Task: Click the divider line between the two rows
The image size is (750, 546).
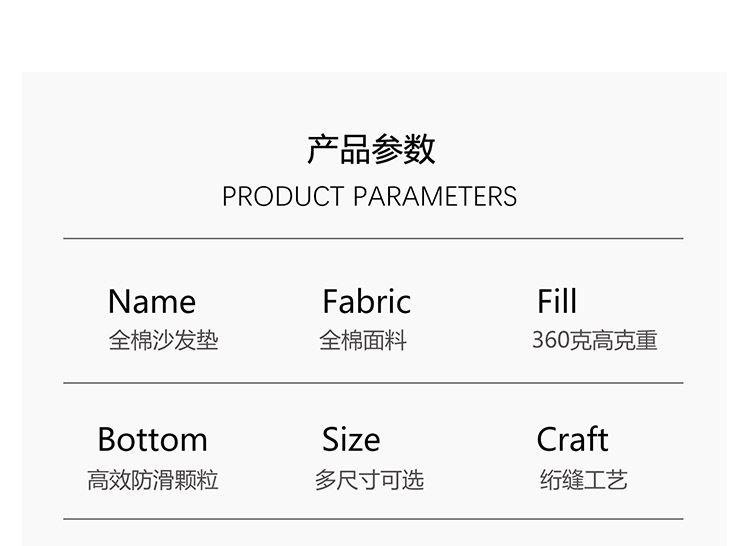Action: pyautogui.click(x=373, y=383)
